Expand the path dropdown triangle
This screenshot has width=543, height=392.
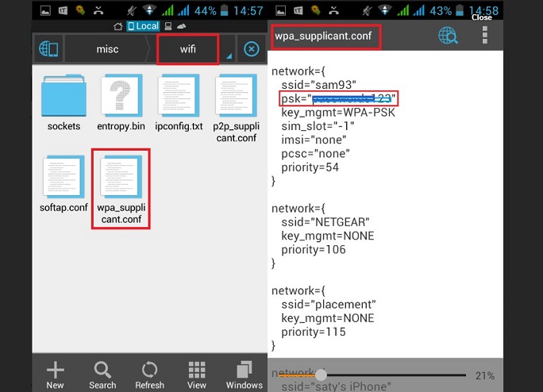tap(229, 56)
